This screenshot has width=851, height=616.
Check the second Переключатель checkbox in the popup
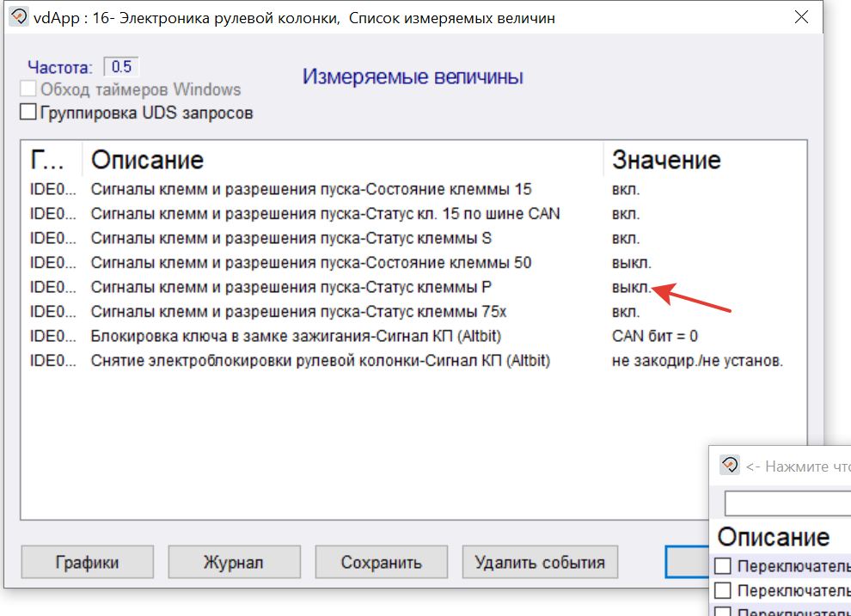click(x=722, y=589)
